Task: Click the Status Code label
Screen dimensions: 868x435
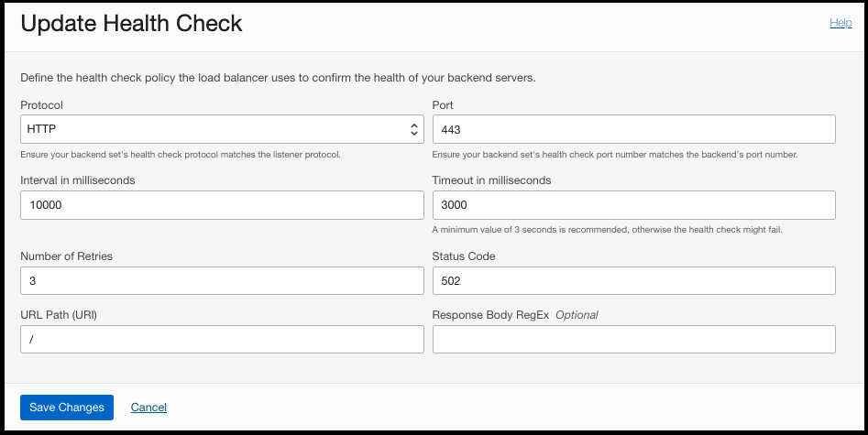Action: coord(464,256)
